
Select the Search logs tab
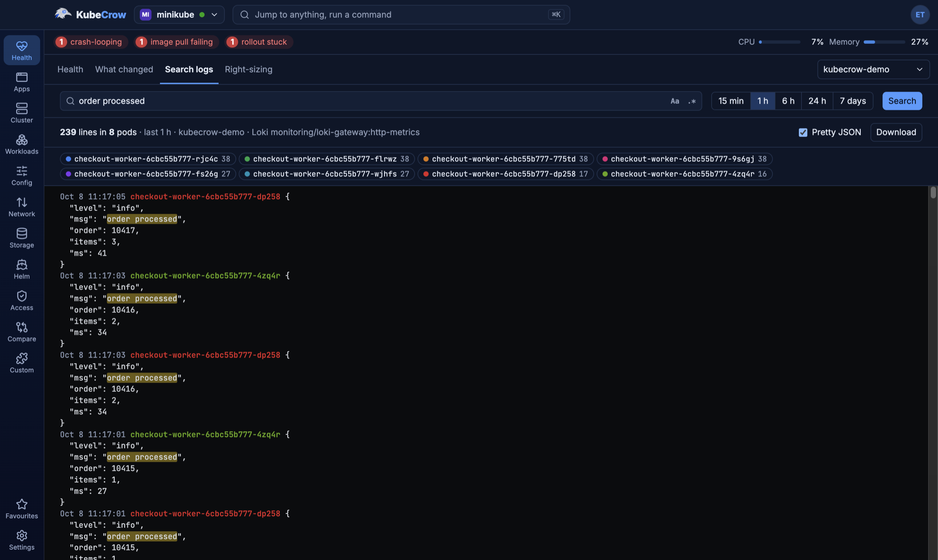tap(189, 69)
